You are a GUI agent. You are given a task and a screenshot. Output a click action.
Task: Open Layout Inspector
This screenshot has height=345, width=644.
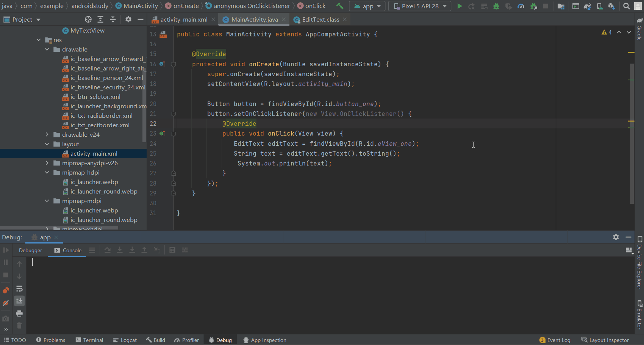pyautogui.click(x=605, y=340)
